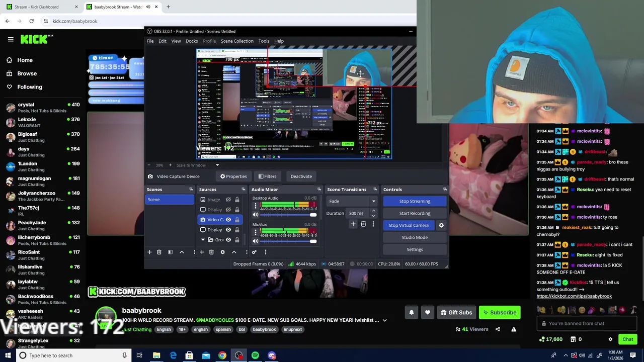Follow channel with the heart icon
Screen dimensions: 644x362
tap(428, 313)
